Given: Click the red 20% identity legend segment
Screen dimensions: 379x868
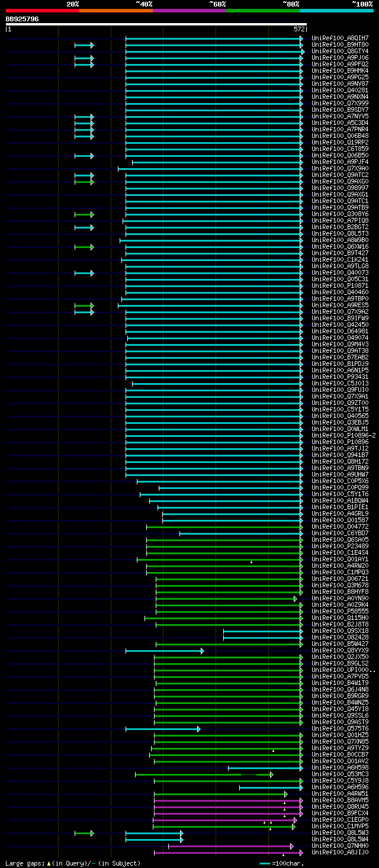Looking at the screenshot, I should 43,10.
